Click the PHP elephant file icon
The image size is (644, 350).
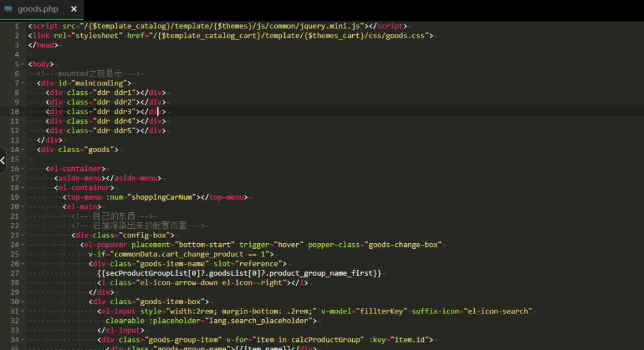8,9
